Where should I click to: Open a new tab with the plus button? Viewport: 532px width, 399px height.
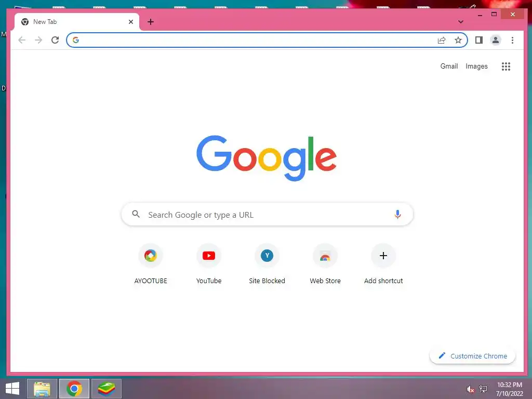pyautogui.click(x=151, y=22)
